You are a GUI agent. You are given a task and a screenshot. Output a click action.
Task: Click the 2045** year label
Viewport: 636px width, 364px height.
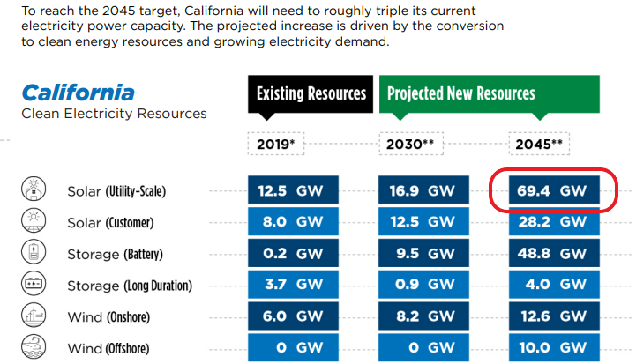tap(539, 144)
